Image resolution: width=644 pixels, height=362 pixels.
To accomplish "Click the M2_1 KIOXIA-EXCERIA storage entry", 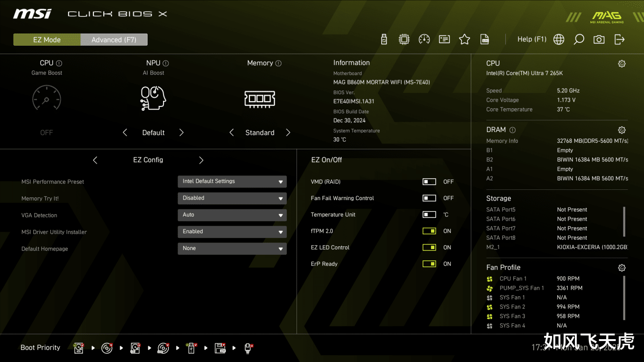I will (x=557, y=247).
